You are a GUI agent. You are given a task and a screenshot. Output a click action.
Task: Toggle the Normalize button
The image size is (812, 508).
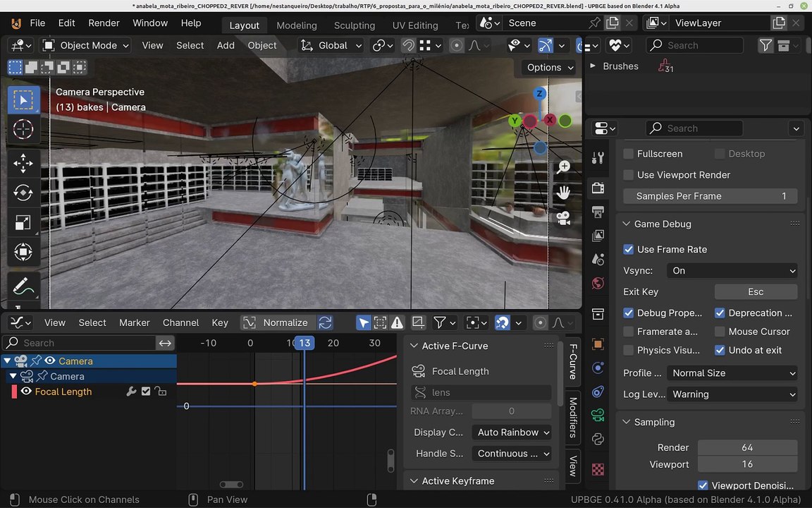pyautogui.click(x=278, y=322)
